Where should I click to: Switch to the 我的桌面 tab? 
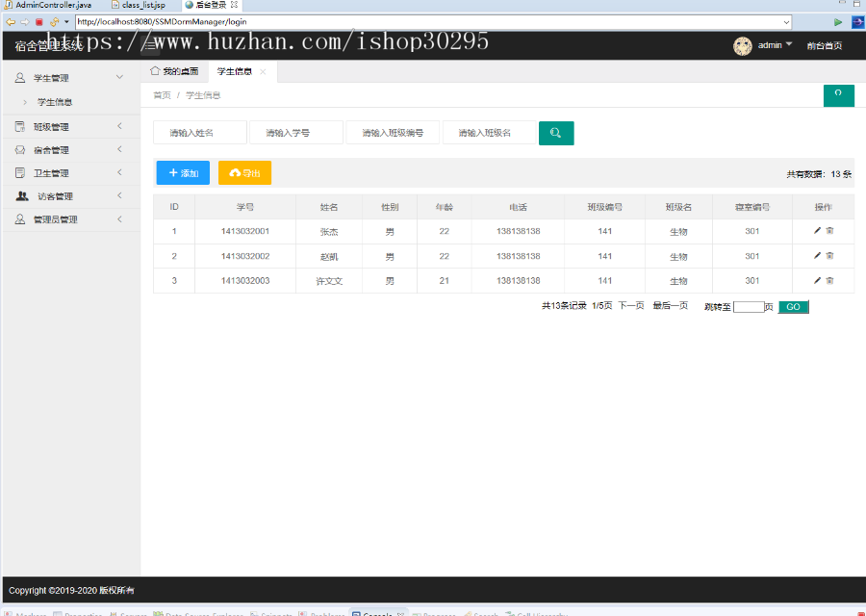pyautogui.click(x=175, y=71)
